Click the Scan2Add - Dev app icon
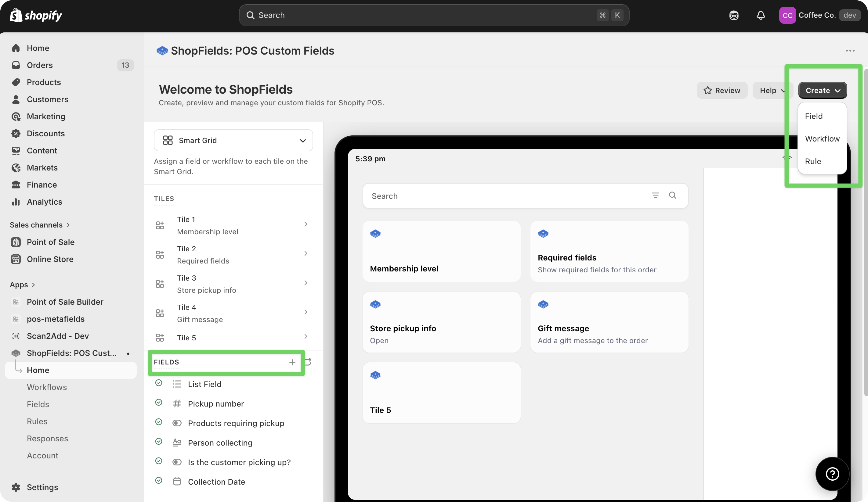Viewport: 868px width, 502px height. coord(16,336)
